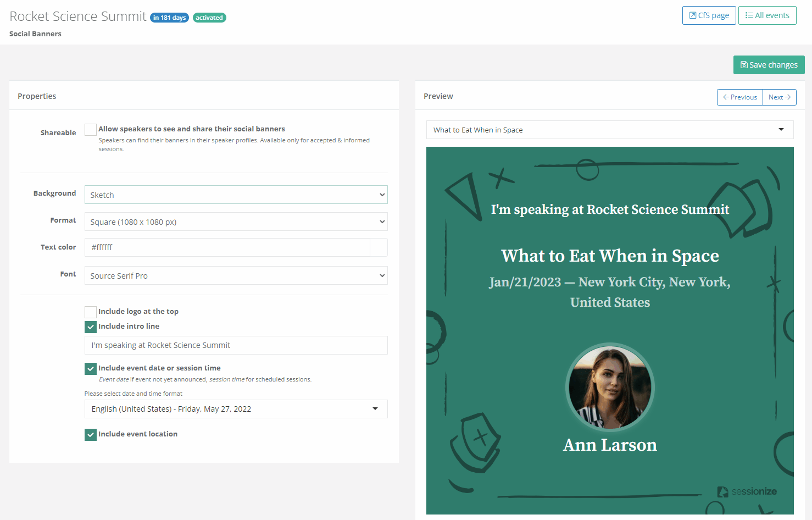Show the Previous banner preview
Viewport: 812px width, 520px height.
tap(739, 97)
